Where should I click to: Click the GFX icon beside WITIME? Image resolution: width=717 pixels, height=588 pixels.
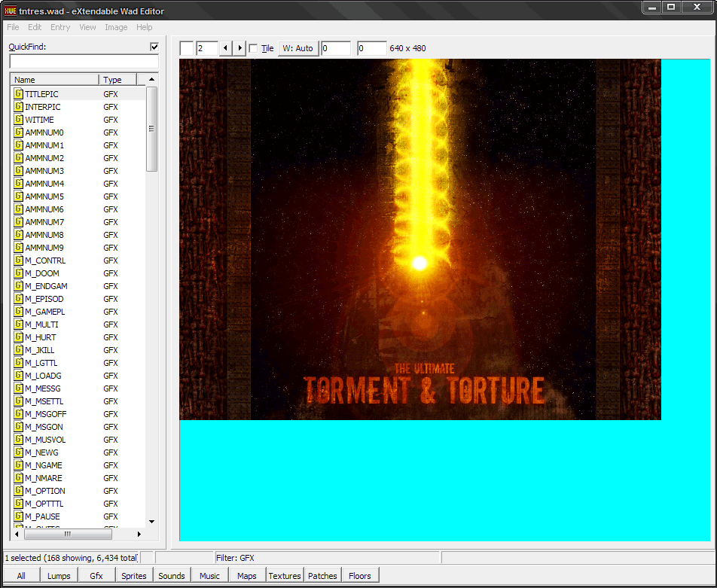point(18,120)
